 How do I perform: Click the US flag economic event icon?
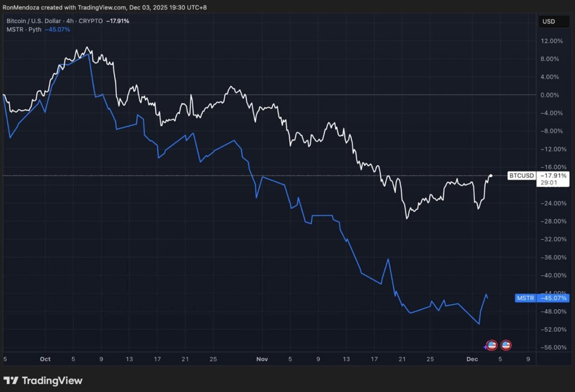tap(491, 345)
